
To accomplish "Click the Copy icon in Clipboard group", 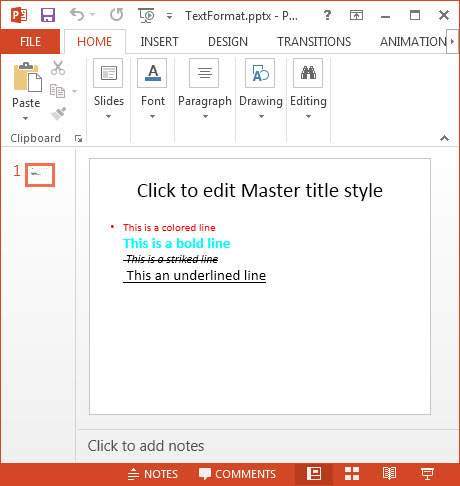I will coord(57,91).
